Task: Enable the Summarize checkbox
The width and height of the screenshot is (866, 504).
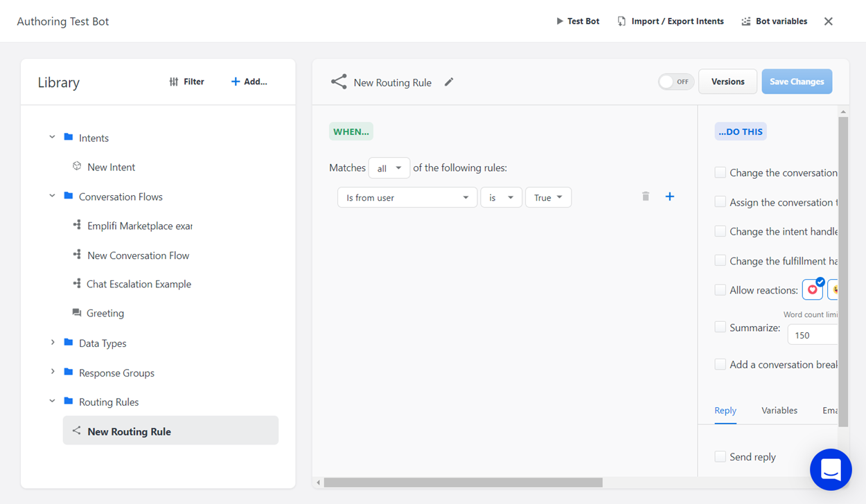Action: pos(721,327)
